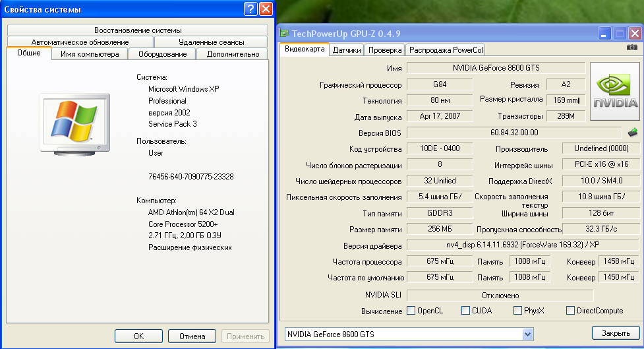The width and height of the screenshot is (644, 349).
Task: Check the PhysX checkbox
Action: pos(518,311)
